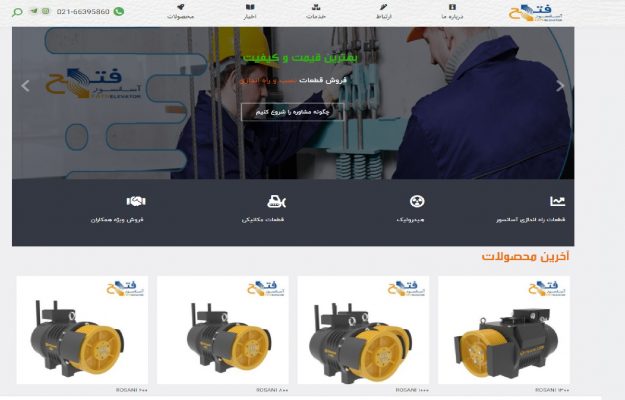Screen dimensions: 625x400
Task: Call the phone number 021-66395860
Action: (83, 12)
